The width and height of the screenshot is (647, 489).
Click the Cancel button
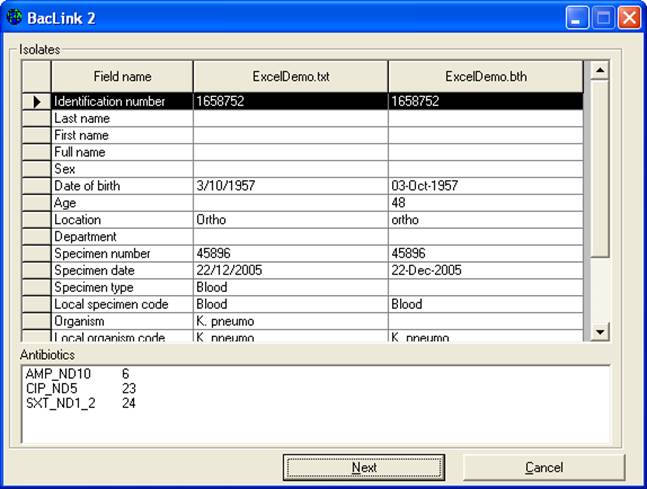pyautogui.click(x=544, y=467)
